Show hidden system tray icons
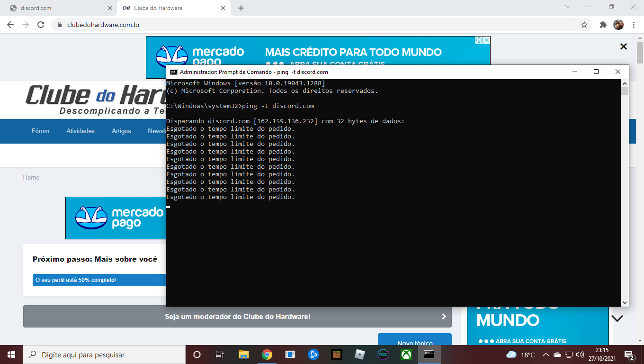Screen dimensions: 644x364 (546, 355)
